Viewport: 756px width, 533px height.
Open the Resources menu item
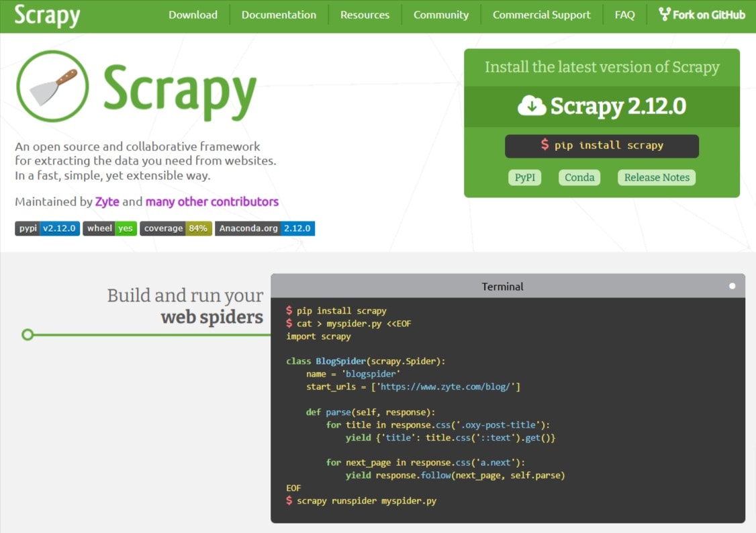tap(365, 15)
